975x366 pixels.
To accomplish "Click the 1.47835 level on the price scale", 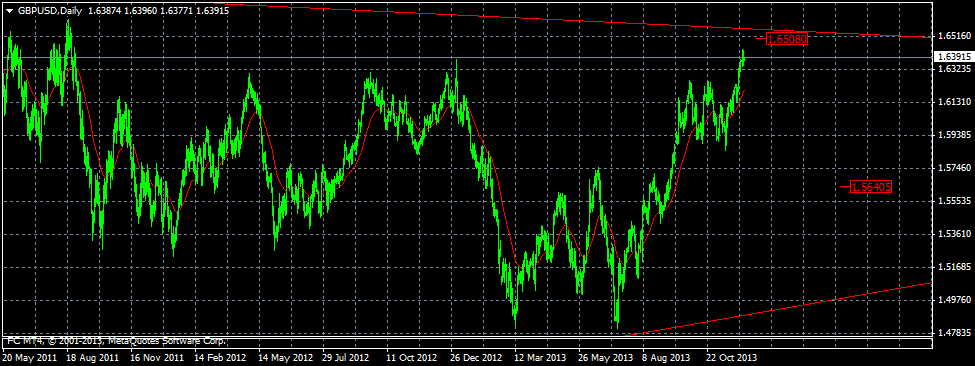I will [953, 333].
